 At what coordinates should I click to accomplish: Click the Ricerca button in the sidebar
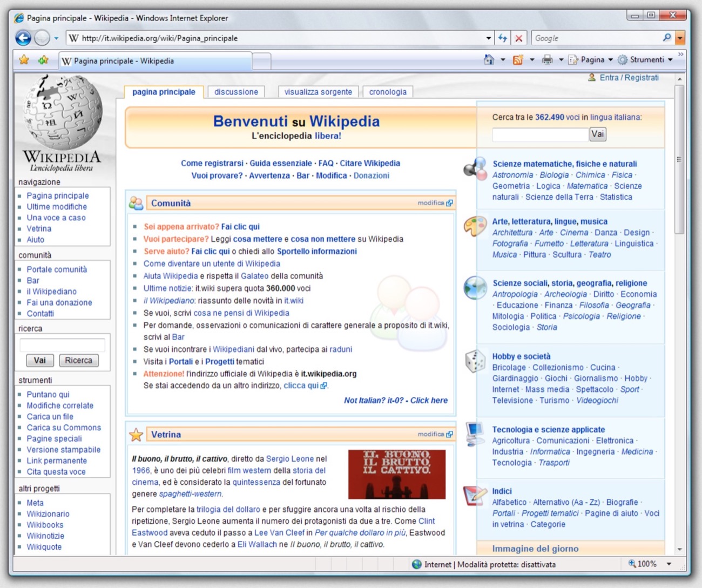(78, 360)
